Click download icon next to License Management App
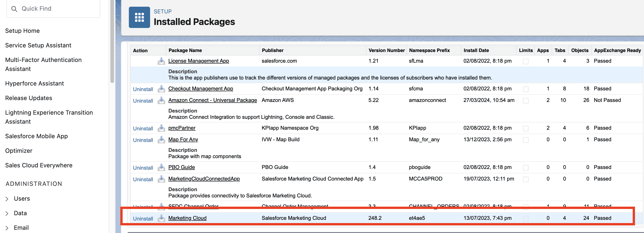 coord(161,61)
